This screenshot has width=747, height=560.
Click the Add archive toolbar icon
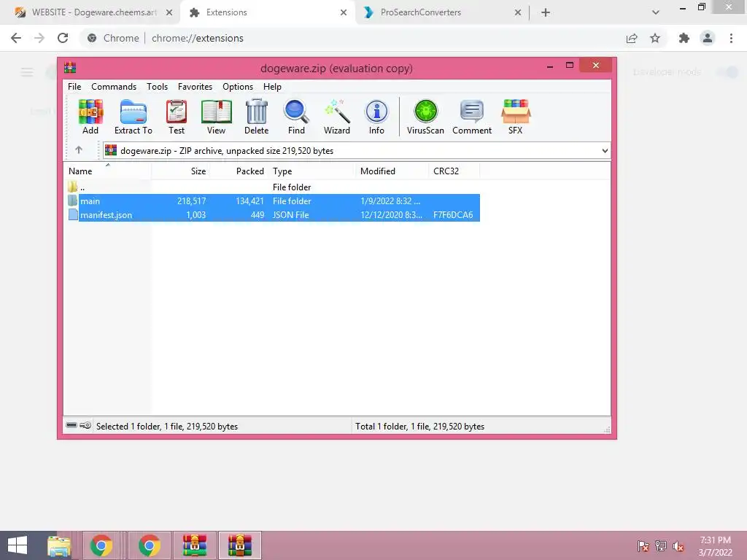(x=90, y=117)
